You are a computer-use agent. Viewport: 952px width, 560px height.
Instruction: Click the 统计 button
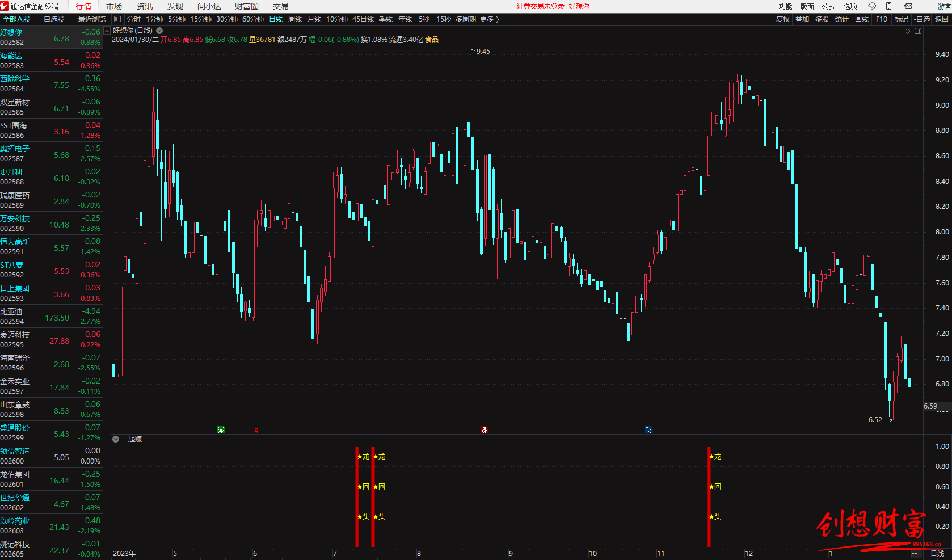[x=842, y=19]
